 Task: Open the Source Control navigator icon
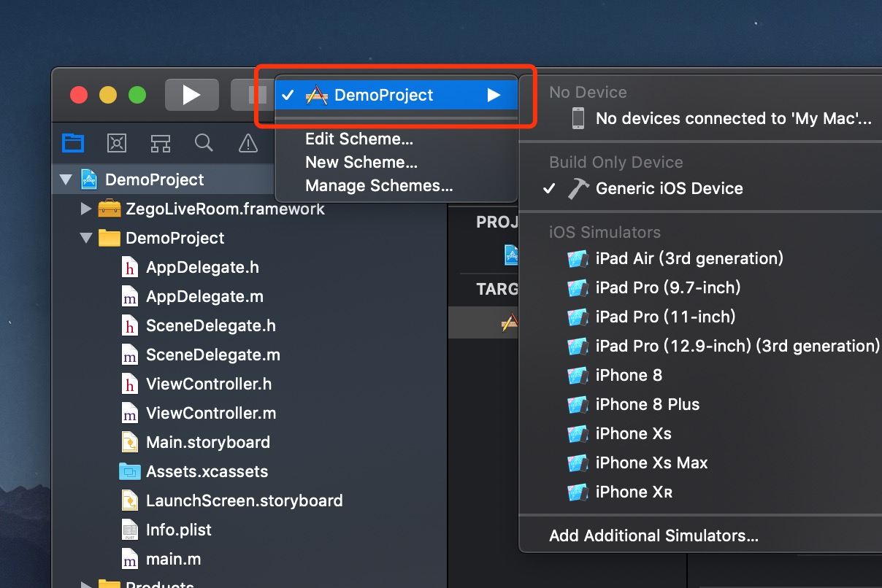117,142
